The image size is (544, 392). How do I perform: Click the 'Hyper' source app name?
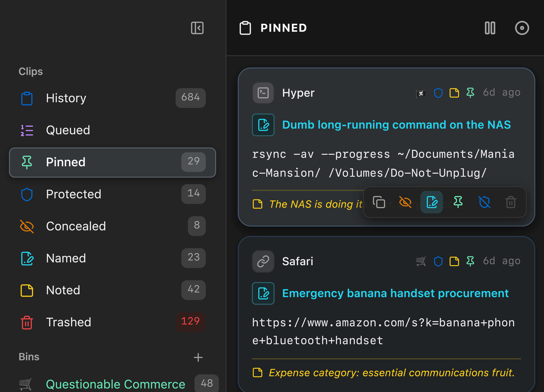(x=298, y=93)
